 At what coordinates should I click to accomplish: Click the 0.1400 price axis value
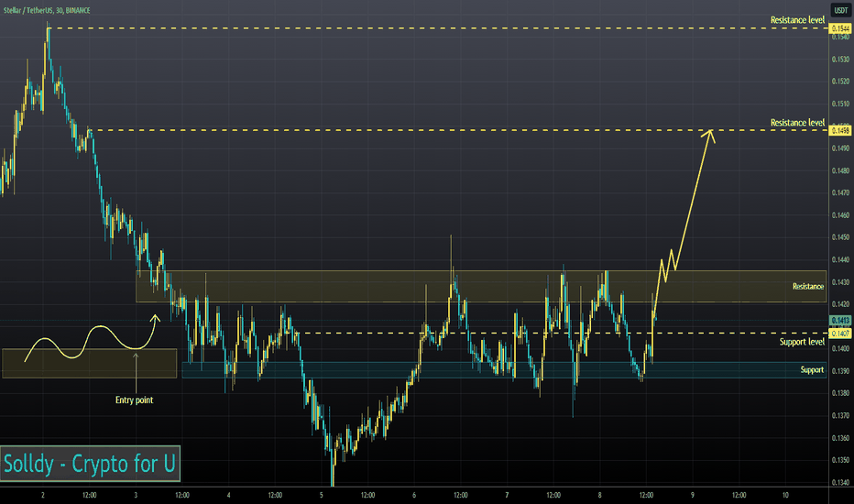click(840, 348)
